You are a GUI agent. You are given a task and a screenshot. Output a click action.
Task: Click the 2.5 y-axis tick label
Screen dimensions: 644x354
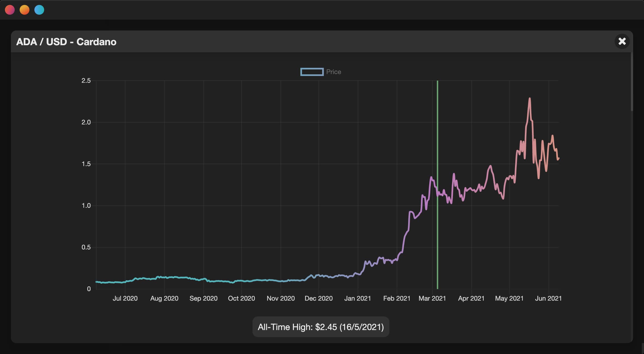point(86,81)
